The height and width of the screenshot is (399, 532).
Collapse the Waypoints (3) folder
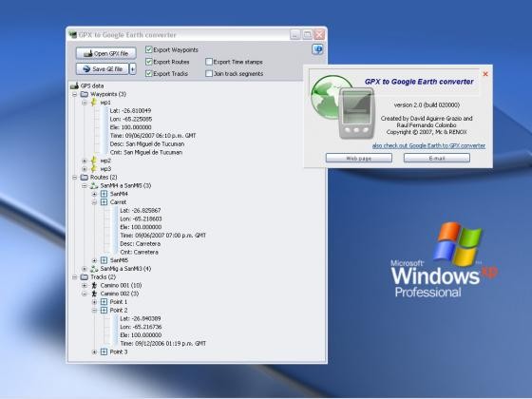(75, 94)
